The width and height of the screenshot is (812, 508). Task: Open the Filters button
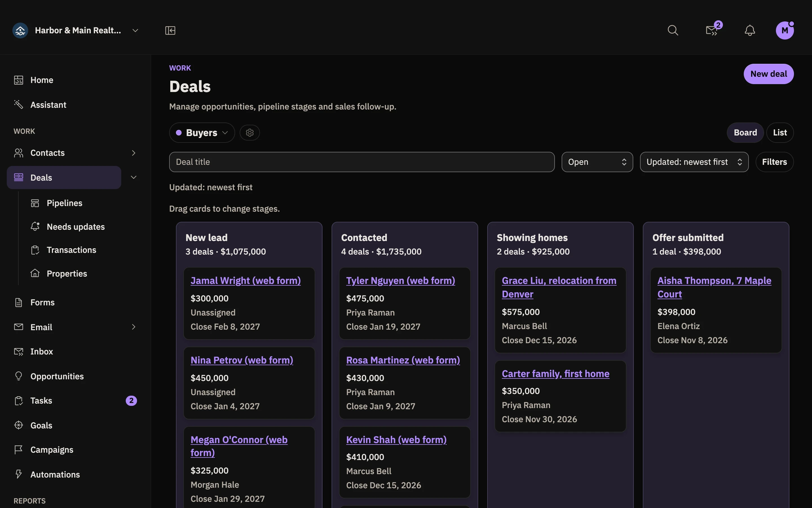tap(775, 162)
